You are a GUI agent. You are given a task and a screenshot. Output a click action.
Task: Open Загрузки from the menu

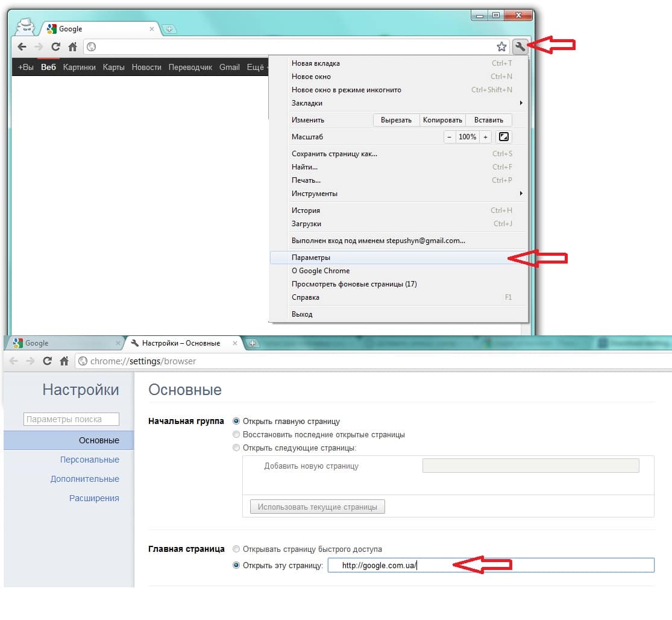pos(398,223)
